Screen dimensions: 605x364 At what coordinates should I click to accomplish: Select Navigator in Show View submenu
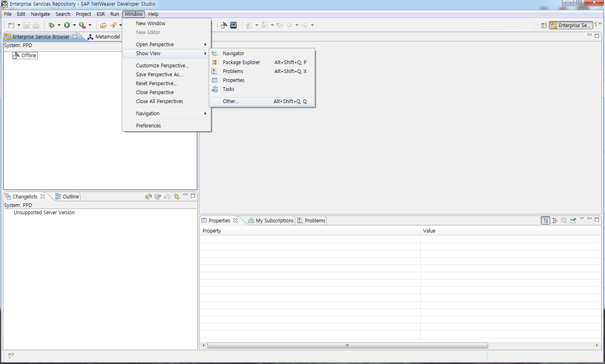click(x=262, y=54)
